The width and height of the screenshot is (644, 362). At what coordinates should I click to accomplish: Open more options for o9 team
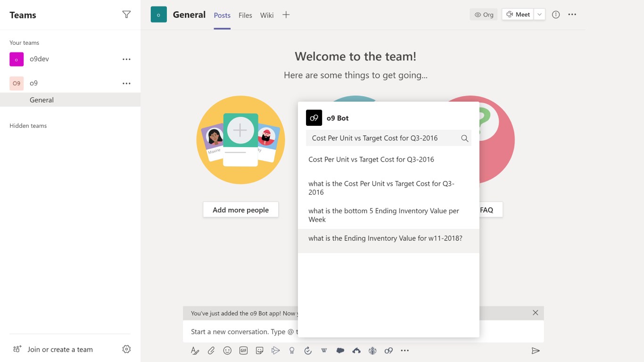(x=126, y=83)
